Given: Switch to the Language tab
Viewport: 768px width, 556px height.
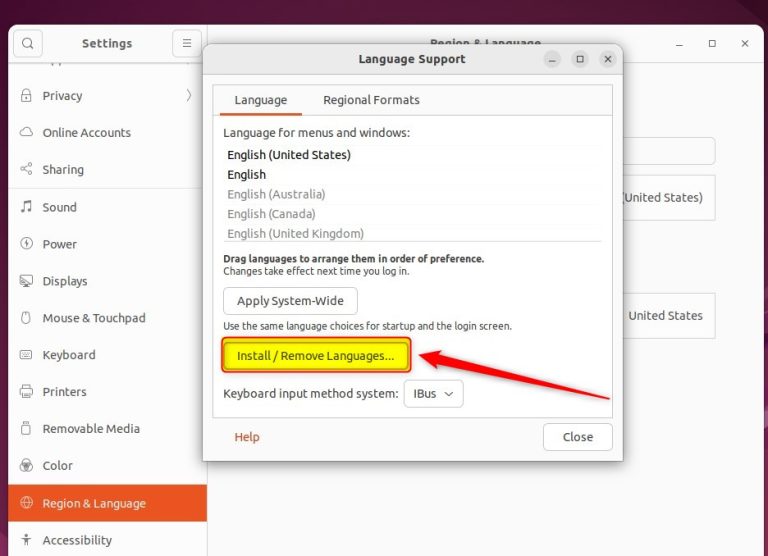Looking at the screenshot, I should coord(261,100).
